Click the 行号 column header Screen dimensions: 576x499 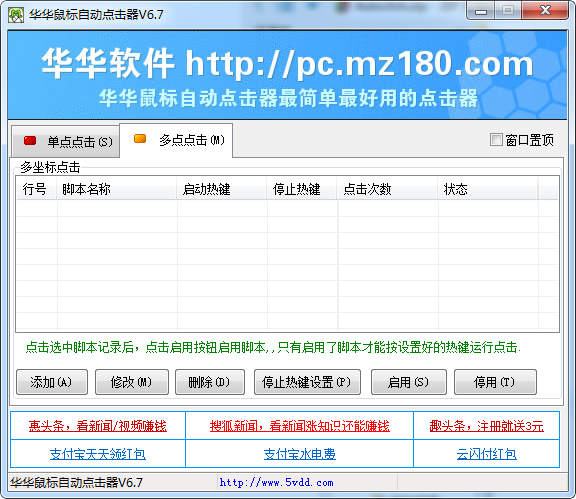click(x=36, y=189)
